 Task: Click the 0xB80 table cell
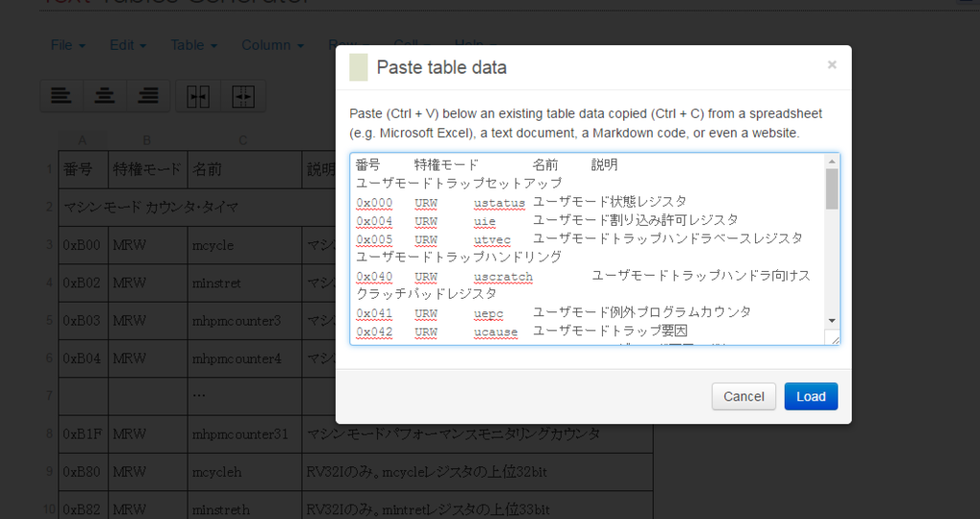tap(83, 471)
